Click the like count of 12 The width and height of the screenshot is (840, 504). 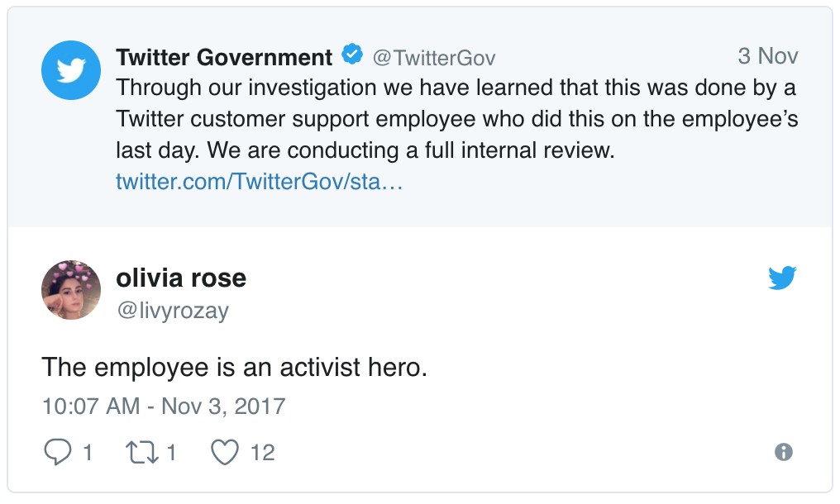point(262,453)
